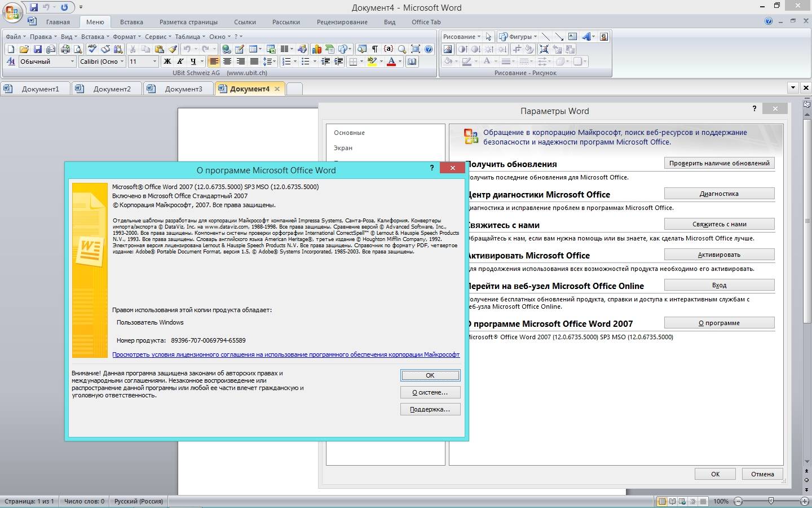
Task: Click the Office button orb
Action: click(x=12, y=11)
